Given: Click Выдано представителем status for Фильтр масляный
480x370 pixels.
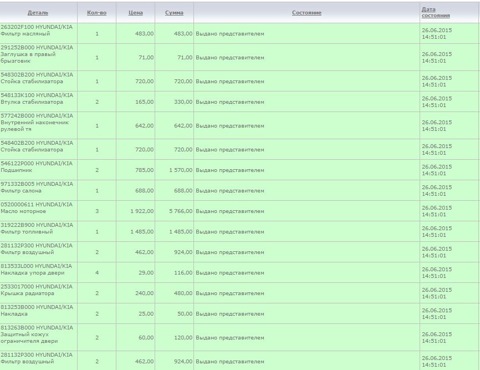Looking at the screenshot, I should (230, 34).
